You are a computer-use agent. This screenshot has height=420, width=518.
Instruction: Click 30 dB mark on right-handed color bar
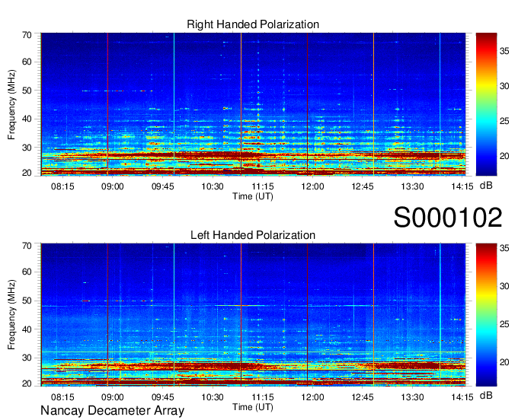tap(504, 86)
